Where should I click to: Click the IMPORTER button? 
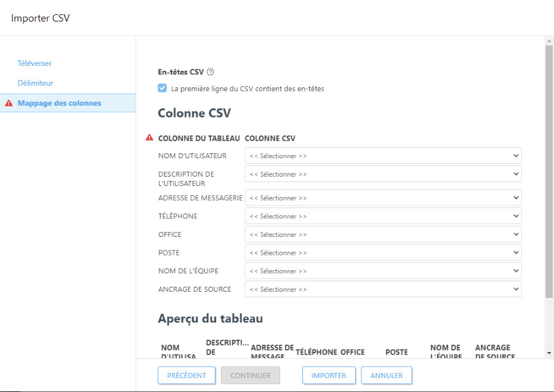click(x=328, y=375)
